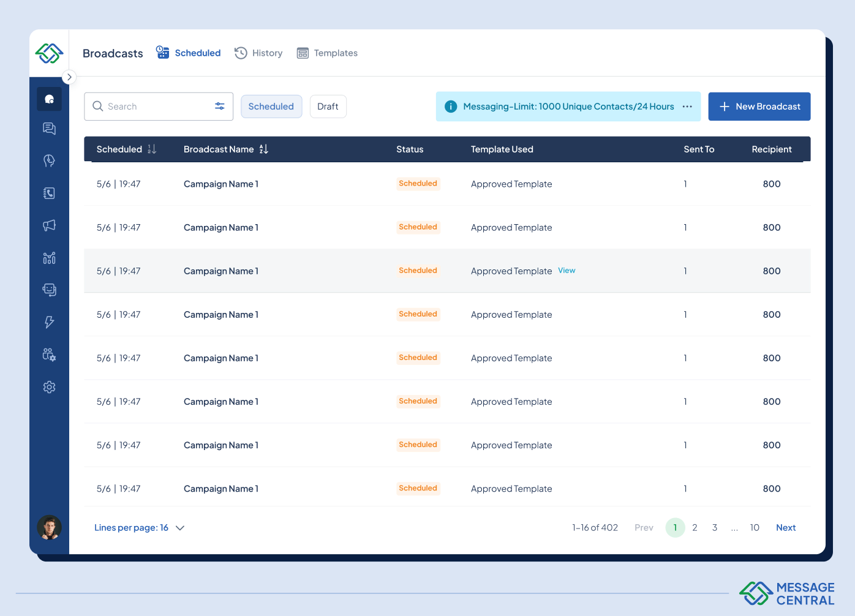This screenshot has height=616, width=855.
Task: Switch to the History tab
Action: 258,53
